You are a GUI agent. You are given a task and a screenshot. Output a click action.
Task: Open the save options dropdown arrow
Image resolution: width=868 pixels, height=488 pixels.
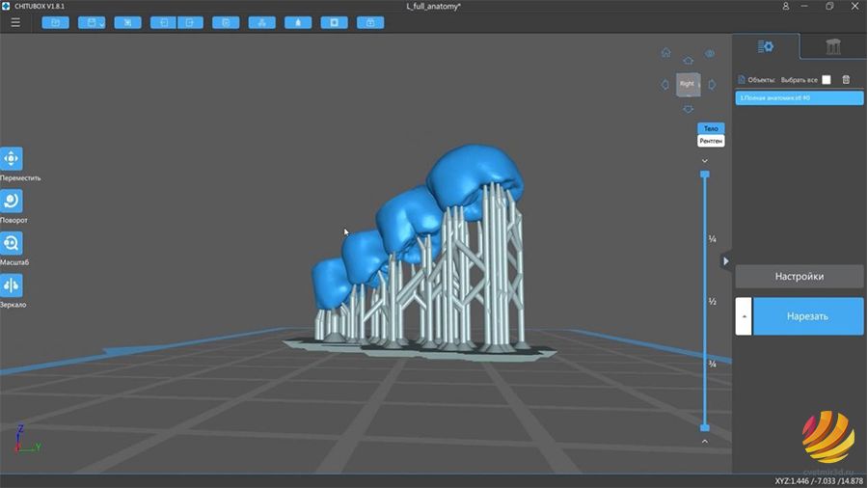[102, 23]
